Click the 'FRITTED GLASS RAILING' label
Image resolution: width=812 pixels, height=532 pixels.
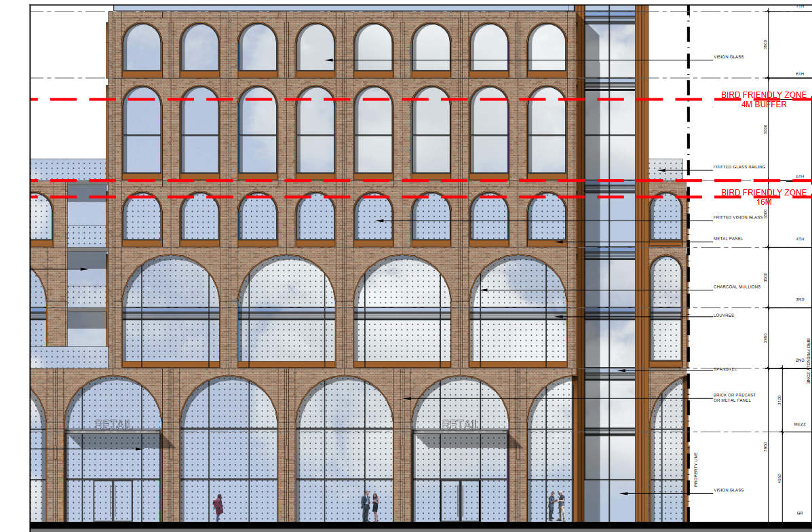739,167
